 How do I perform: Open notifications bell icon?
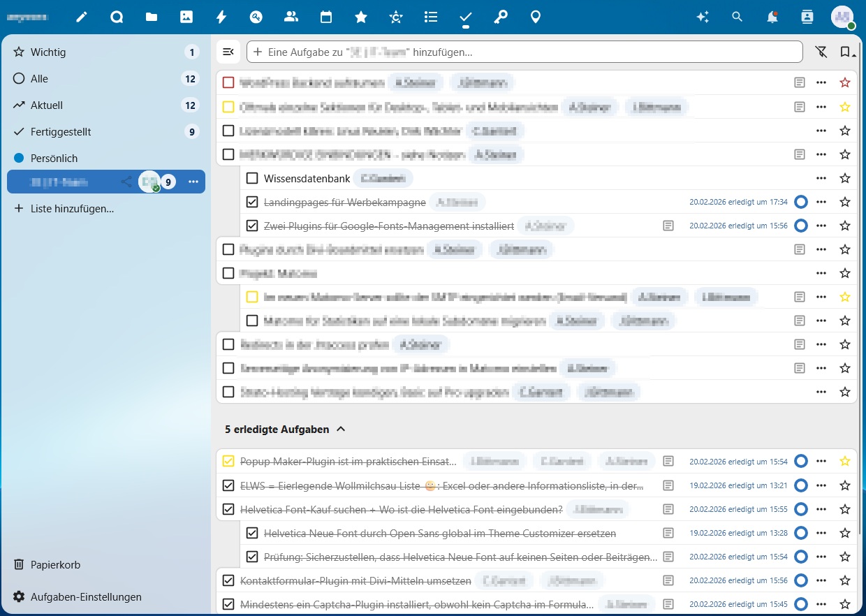click(x=772, y=17)
